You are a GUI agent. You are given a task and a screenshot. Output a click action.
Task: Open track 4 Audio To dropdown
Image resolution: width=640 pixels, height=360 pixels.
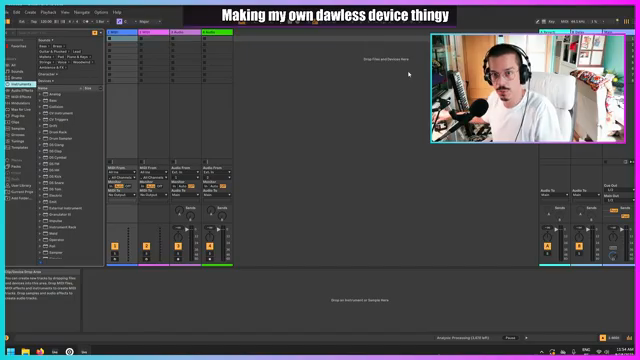(x=217, y=195)
